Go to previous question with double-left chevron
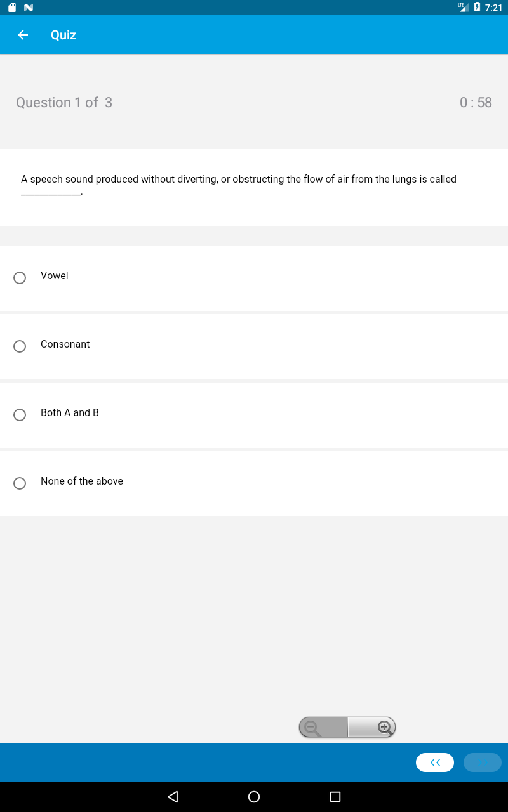Image resolution: width=508 pixels, height=812 pixels. coord(435,763)
